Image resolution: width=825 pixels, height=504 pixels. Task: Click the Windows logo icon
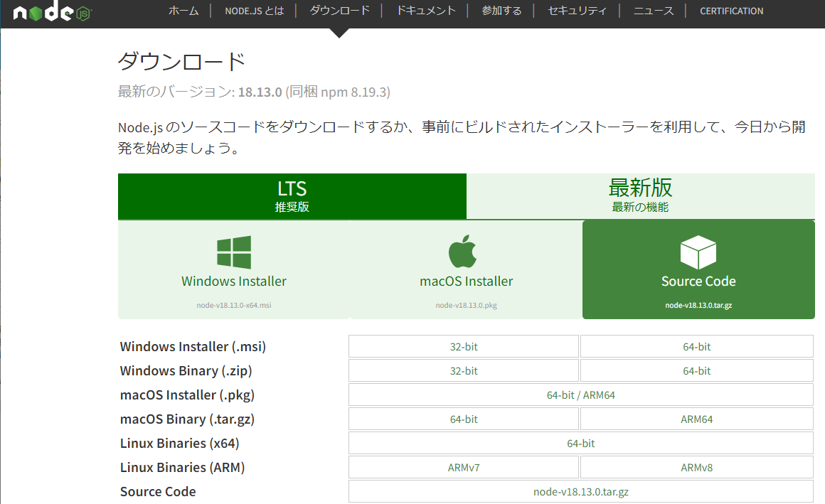click(234, 252)
